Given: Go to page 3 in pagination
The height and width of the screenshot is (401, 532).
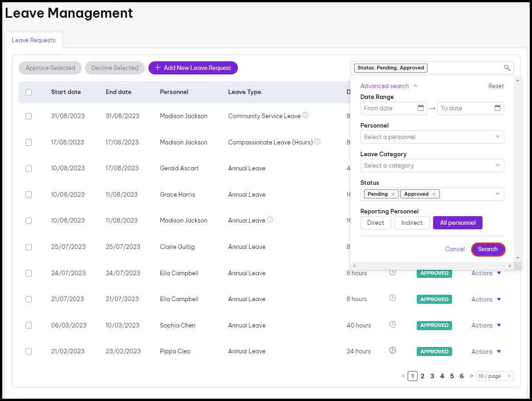Looking at the screenshot, I should click(x=432, y=376).
